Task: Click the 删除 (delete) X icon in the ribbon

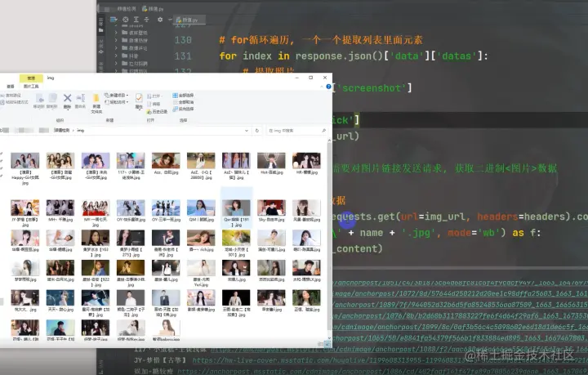Action: point(67,98)
